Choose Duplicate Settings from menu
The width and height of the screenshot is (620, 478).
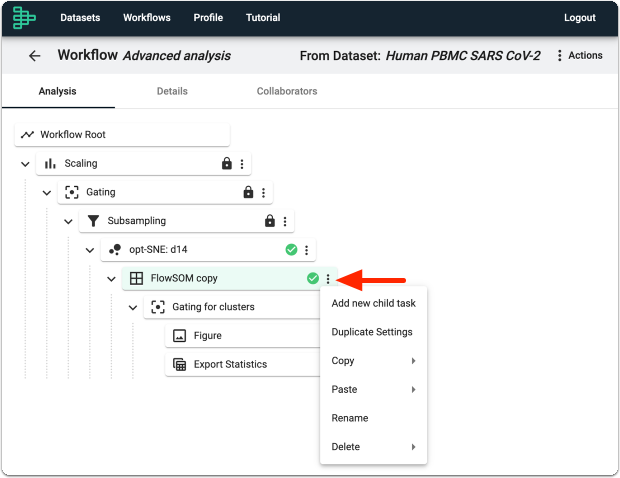[373, 332]
